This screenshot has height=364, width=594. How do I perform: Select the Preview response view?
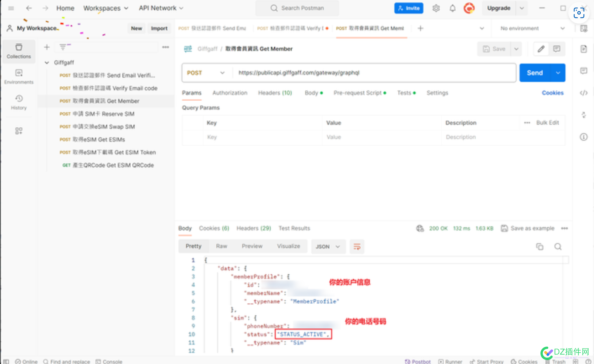pyautogui.click(x=252, y=246)
